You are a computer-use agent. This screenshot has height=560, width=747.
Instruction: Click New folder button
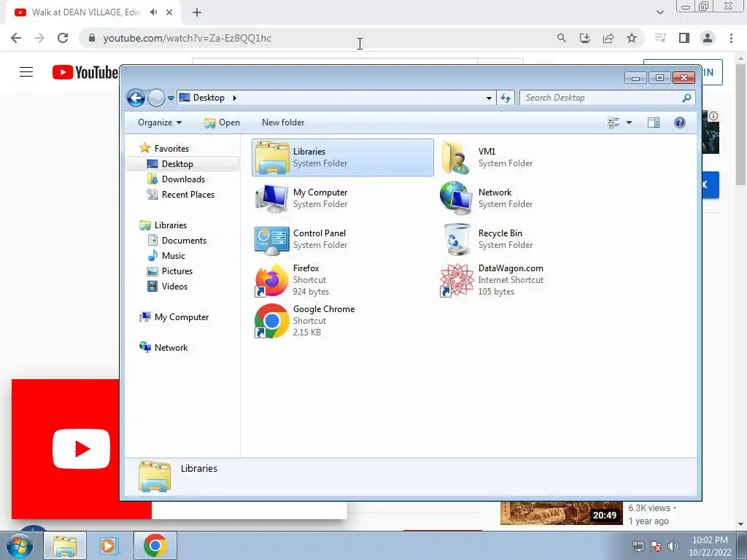click(283, 122)
